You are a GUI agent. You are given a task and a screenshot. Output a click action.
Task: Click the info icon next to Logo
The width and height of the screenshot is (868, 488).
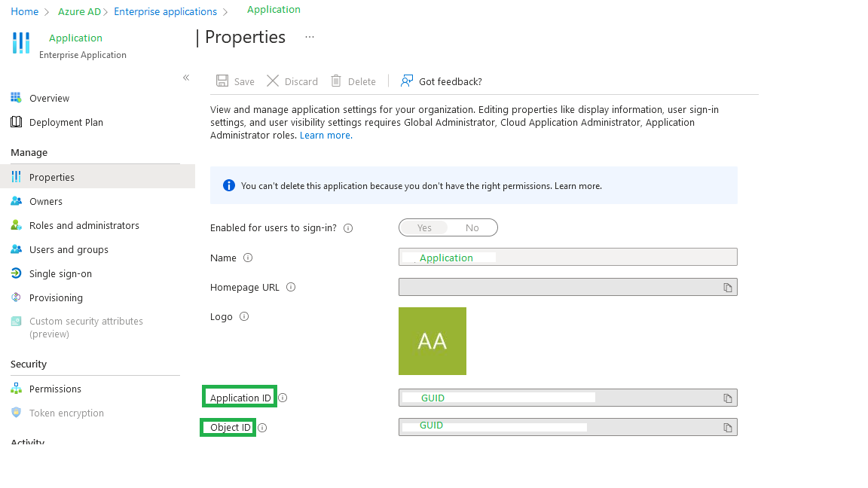click(x=244, y=316)
